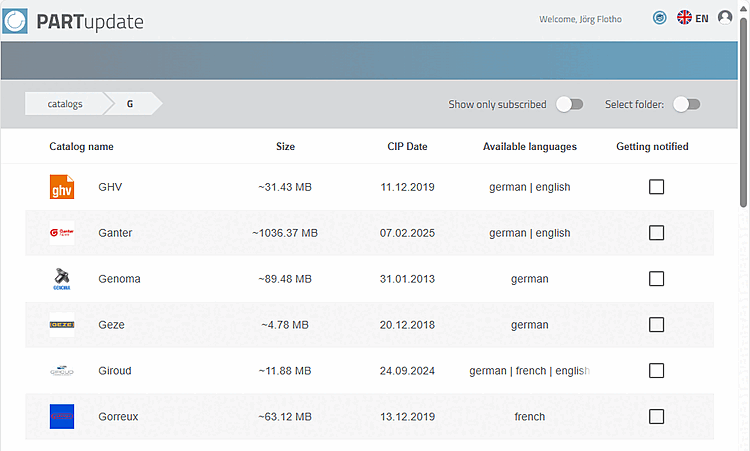Image resolution: width=750 pixels, height=451 pixels.
Task: Click the PARTupdate logo icon
Action: (15, 21)
